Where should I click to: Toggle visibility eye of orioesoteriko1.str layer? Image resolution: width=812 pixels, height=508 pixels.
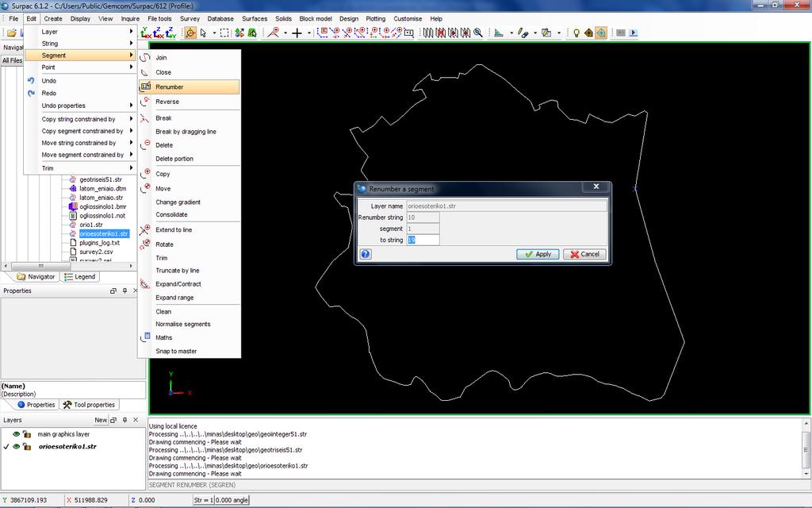pyautogui.click(x=17, y=446)
